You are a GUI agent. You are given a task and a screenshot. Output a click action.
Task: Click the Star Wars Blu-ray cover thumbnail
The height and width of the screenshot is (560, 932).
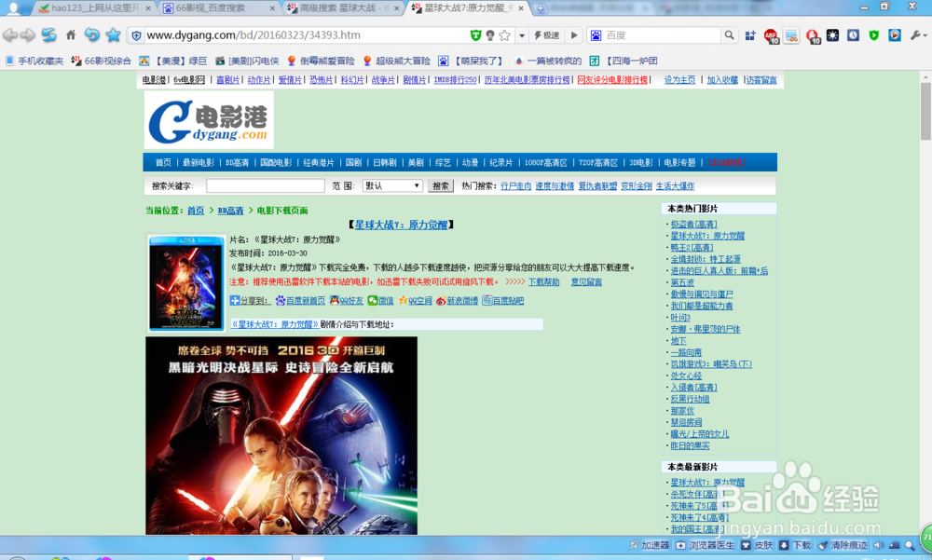(186, 283)
